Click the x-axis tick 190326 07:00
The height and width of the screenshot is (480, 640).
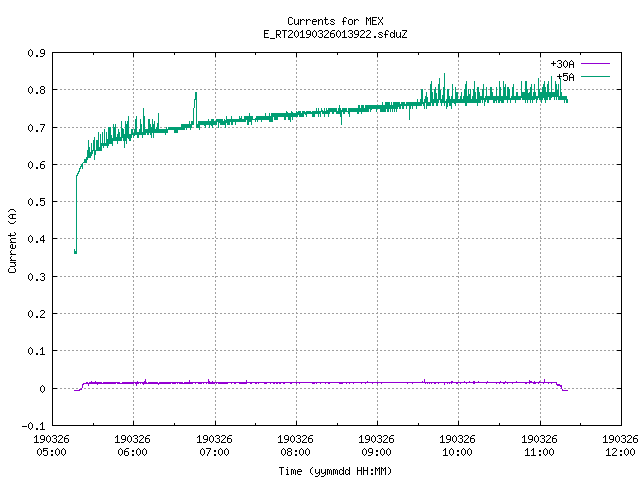point(214,446)
